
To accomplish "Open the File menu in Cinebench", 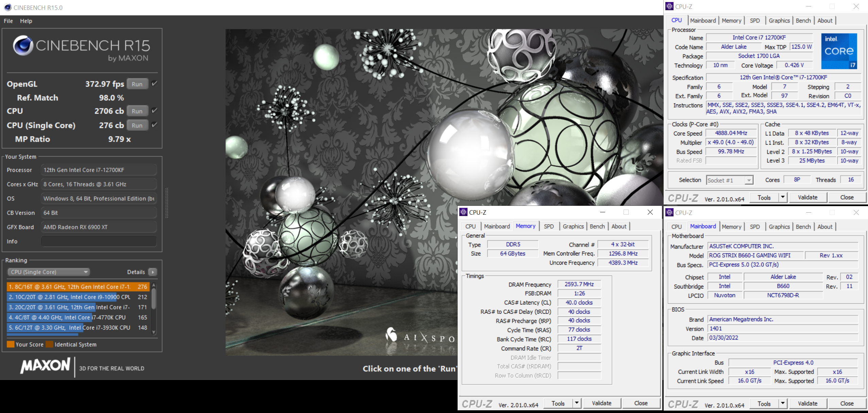I will coord(8,21).
